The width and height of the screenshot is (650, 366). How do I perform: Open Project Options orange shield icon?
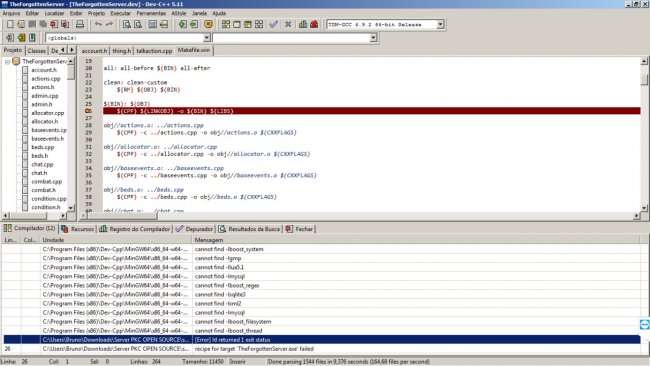click(208, 24)
